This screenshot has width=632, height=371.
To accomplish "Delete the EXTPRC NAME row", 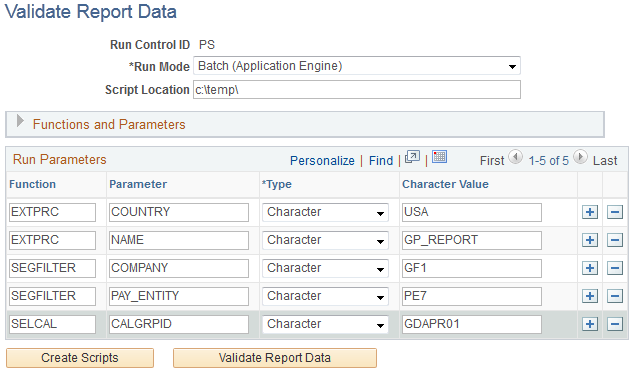I will 615,240.
